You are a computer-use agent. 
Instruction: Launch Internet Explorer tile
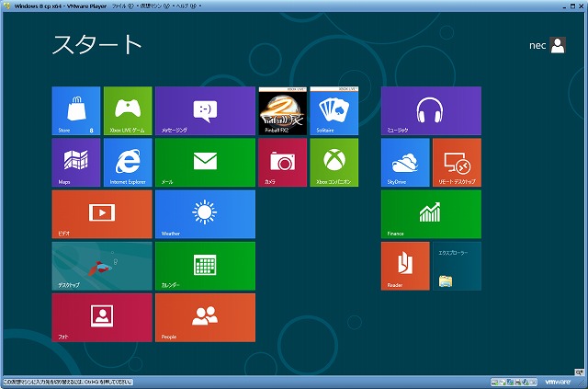click(128, 163)
